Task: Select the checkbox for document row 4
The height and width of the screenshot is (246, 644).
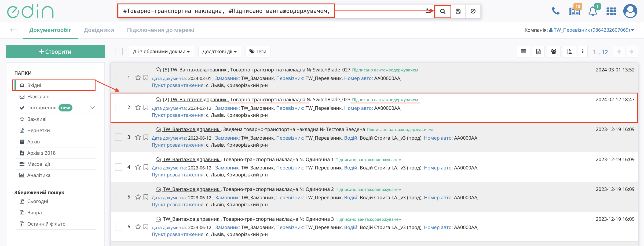Action: [119, 167]
